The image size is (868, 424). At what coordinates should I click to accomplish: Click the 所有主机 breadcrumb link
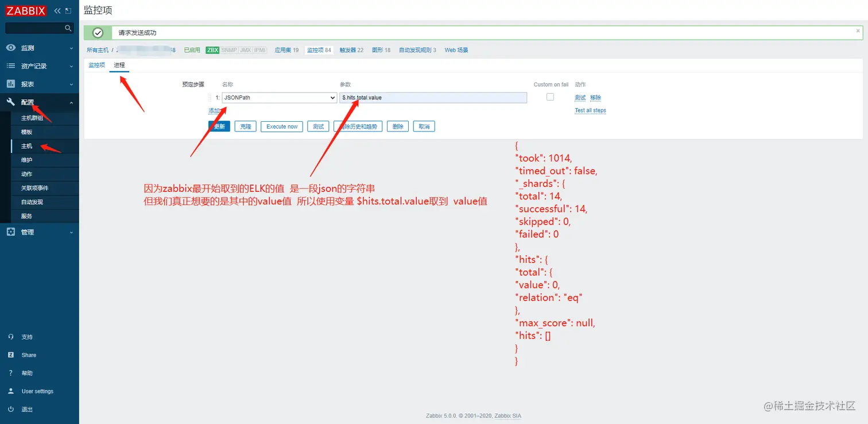pos(98,50)
